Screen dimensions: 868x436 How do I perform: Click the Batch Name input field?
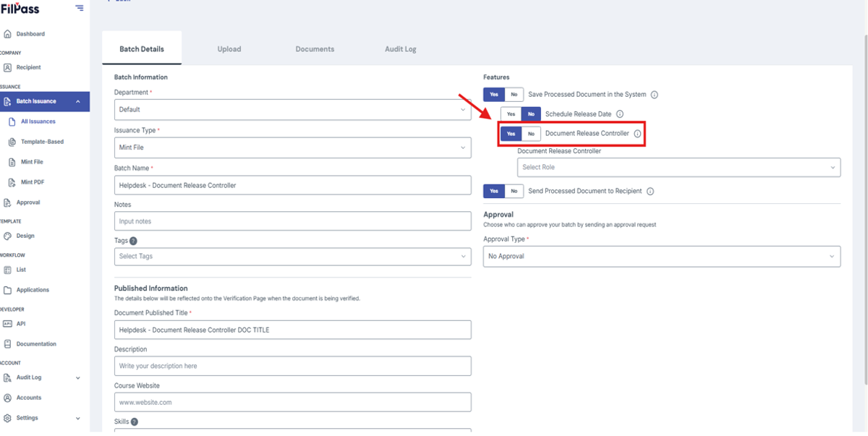(x=292, y=185)
